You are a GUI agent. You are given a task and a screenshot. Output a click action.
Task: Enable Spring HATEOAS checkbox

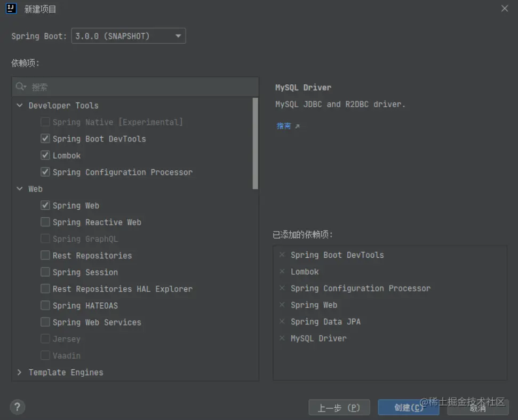click(x=45, y=305)
